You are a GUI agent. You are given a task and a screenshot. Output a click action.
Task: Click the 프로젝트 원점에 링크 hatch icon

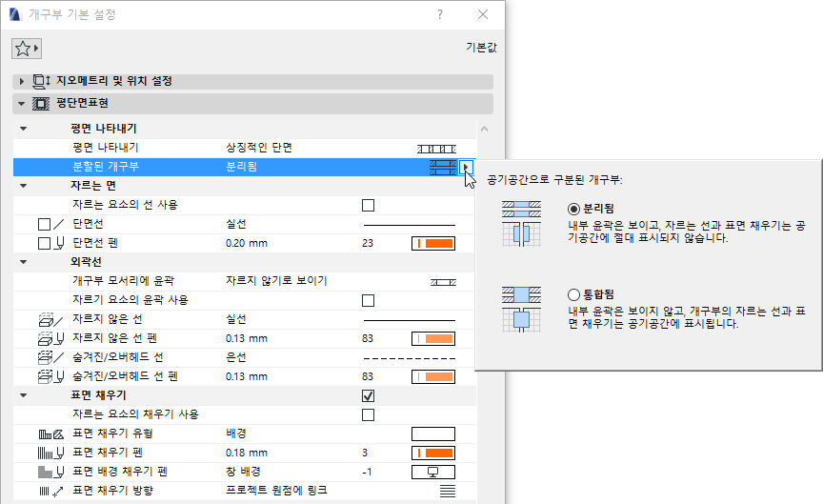pos(447,491)
